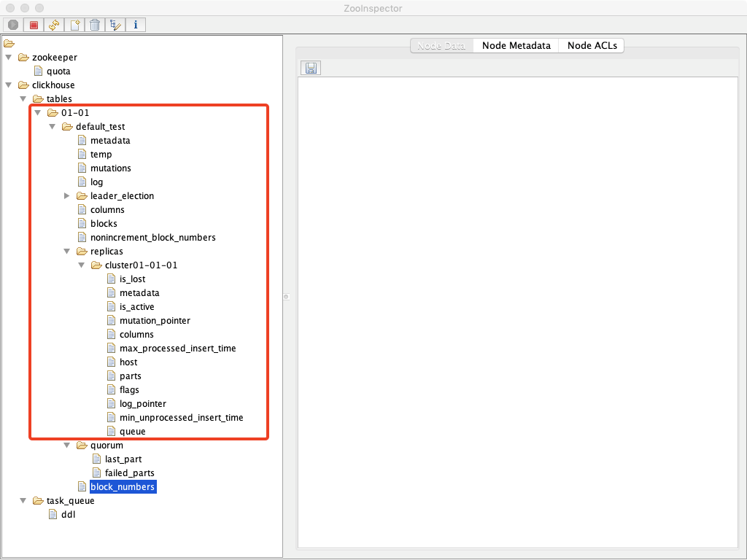This screenshot has height=560, width=747.
Task: Select the log_pointer node
Action: click(x=143, y=404)
